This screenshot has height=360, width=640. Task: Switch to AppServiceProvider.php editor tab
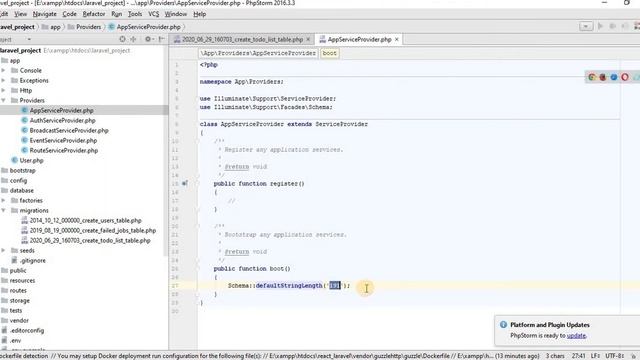(x=359, y=40)
